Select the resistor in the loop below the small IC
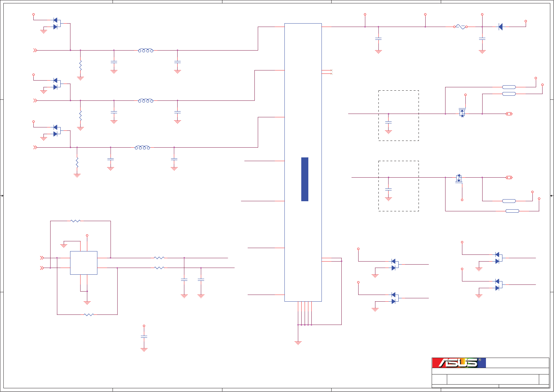 point(89,315)
